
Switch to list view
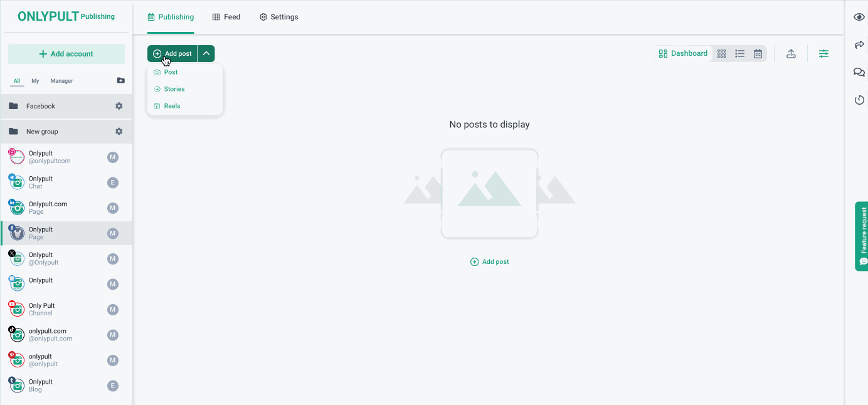pos(740,54)
